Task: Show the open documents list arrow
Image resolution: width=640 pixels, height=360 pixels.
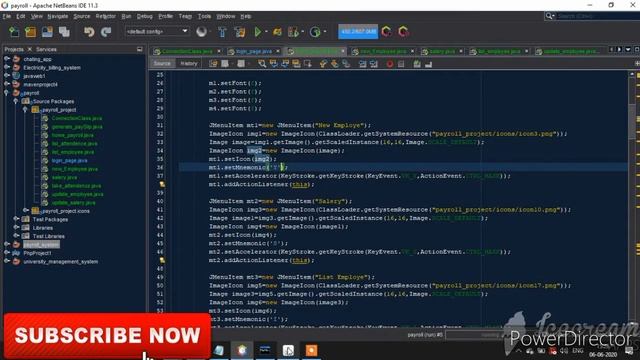Action: pyautogui.click(x=628, y=49)
